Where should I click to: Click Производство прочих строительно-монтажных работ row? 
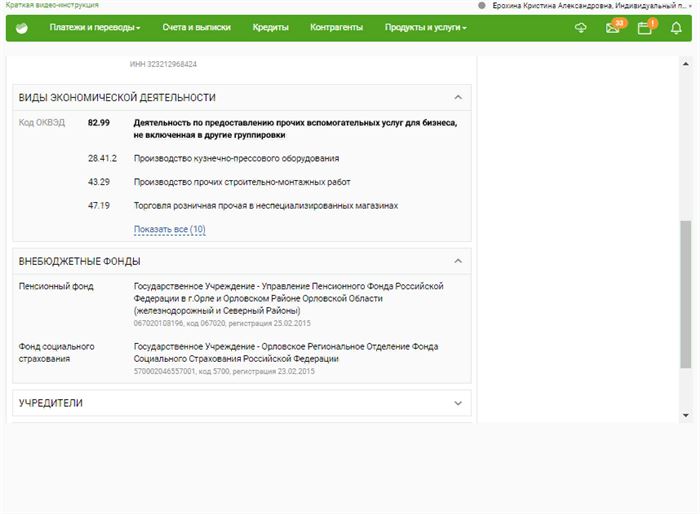pyautogui.click(x=242, y=182)
